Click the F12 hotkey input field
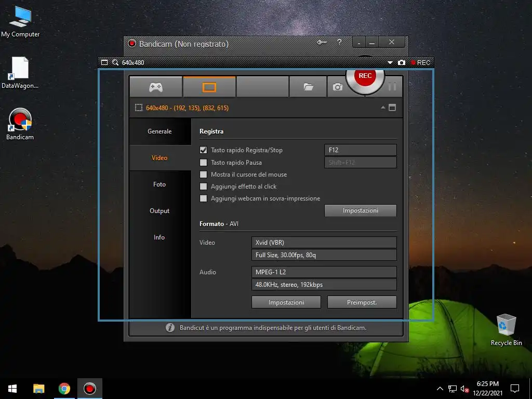Image resolution: width=532 pixels, height=399 pixels. pos(361,150)
